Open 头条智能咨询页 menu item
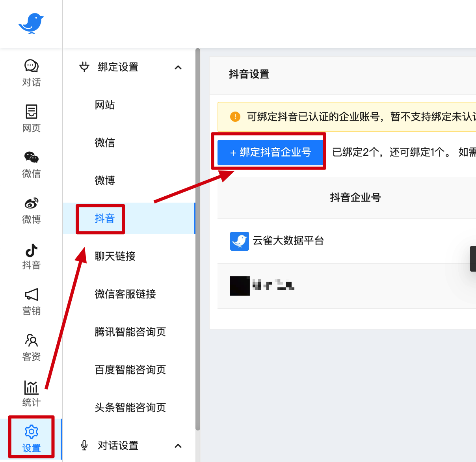The image size is (476, 462). [x=130, y=408]
